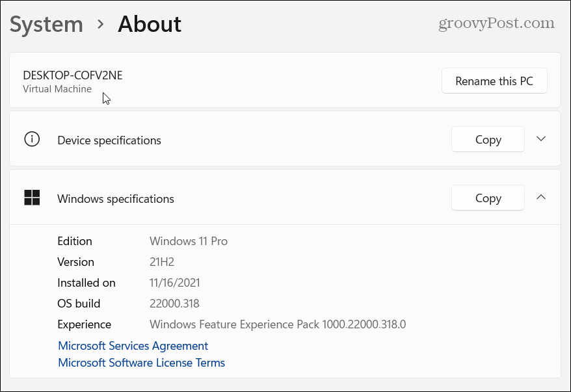This screenshot has height=392, width=571.
Task: Open the Microsoft Services Agreement link
Action: point(133,346)
